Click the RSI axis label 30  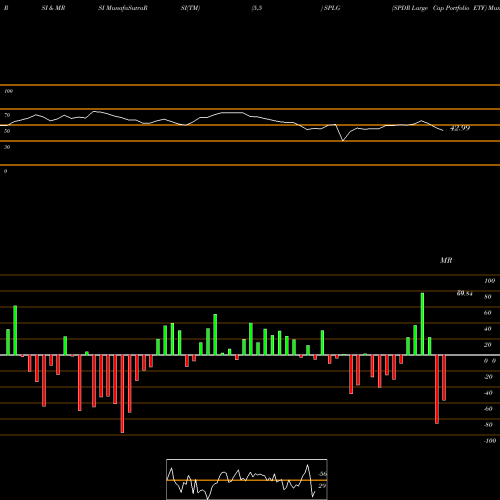coord(7,147)
